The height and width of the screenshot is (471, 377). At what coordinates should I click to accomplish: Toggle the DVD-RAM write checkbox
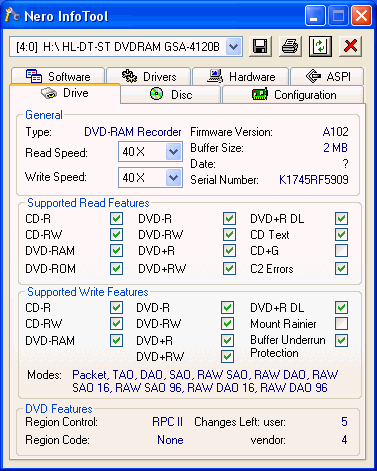pos(116,340)
